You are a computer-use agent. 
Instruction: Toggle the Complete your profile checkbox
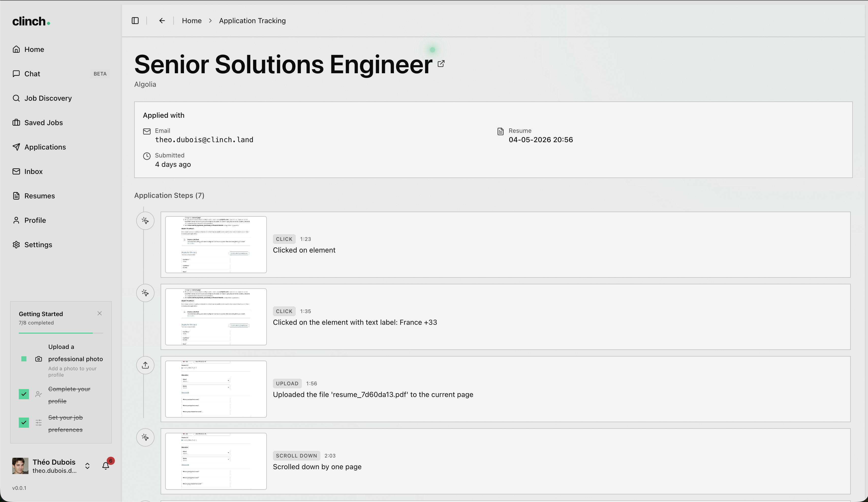tap(24, 394)
